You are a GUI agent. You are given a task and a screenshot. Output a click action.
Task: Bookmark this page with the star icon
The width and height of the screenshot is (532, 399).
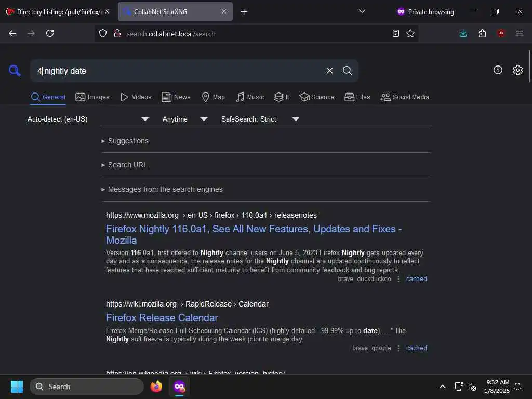click(x=410, y=33)
